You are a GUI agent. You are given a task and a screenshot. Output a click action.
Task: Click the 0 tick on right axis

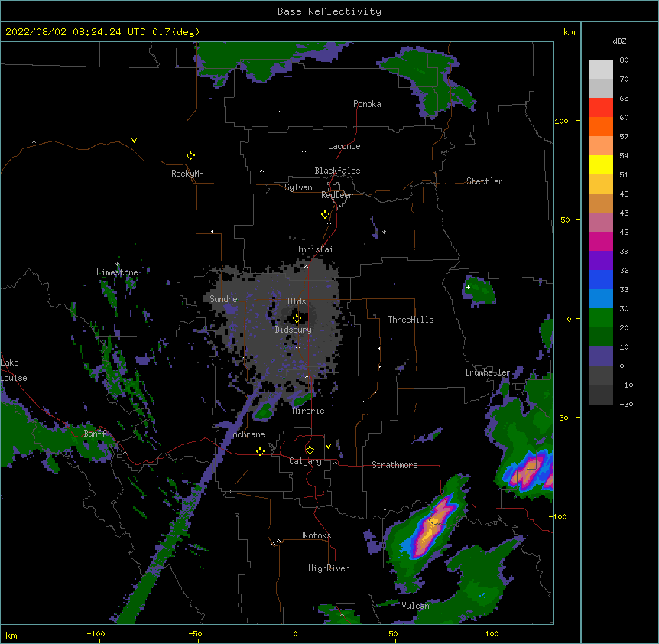pyautogui.click(x=569, y=319)
